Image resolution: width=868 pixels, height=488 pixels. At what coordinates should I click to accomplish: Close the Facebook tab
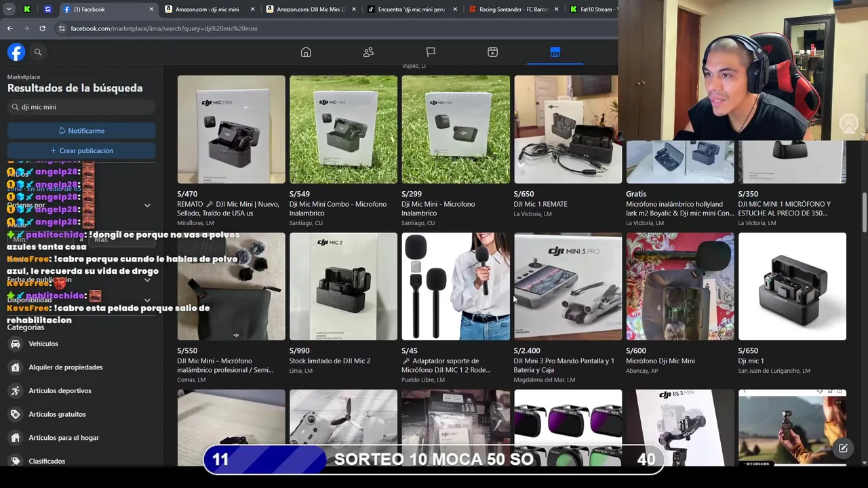pyautogui.click(x=151, y=9)
